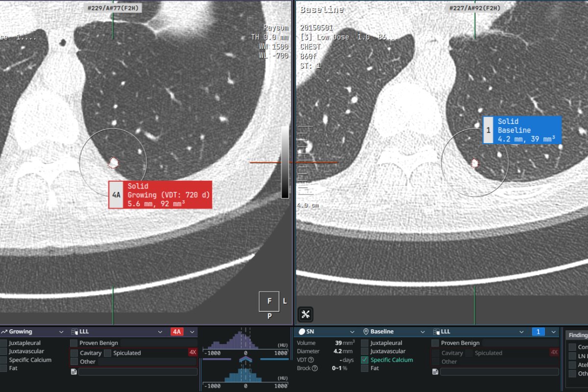The image size is (588, 392).
Task: Click the blue lower HU histogram
Action: [x=245, y=374]
